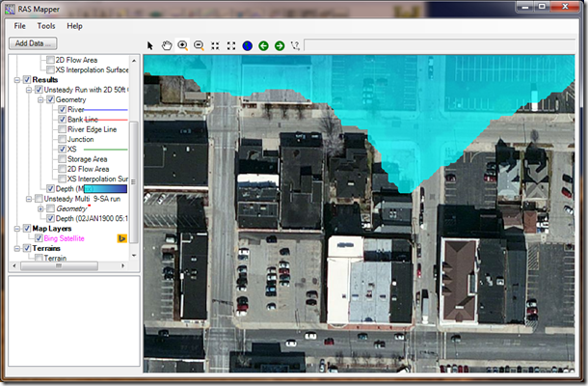Select the zoom in magnifier tool

tap(182, 45)
